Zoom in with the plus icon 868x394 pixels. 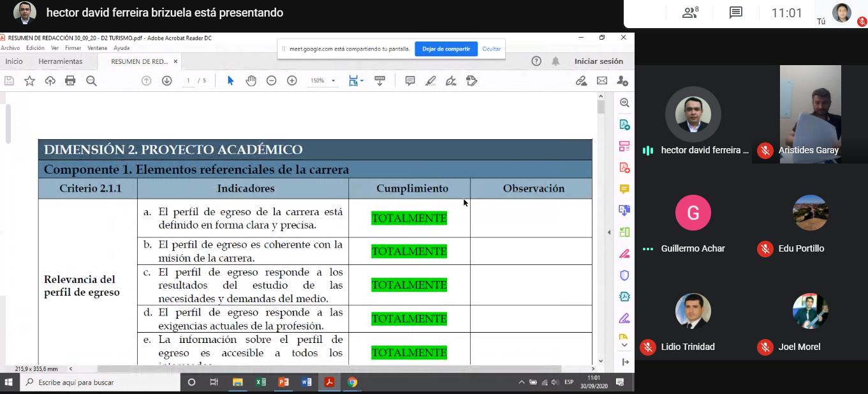[291, 80]
